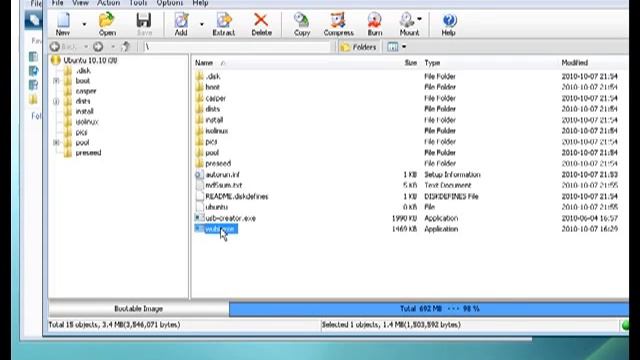Click the Add files toolbar icon
The height and width of the screenshot is (360, 640).
(181, 24)
